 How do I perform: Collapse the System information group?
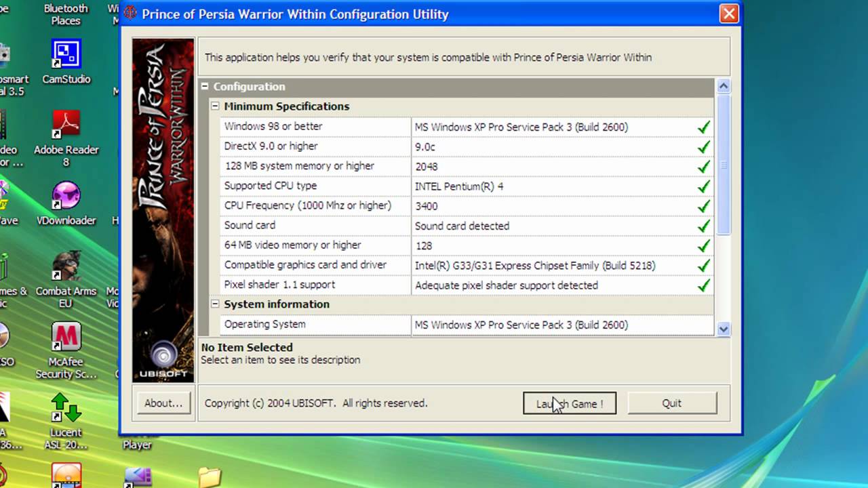click(x=215, y=304)
